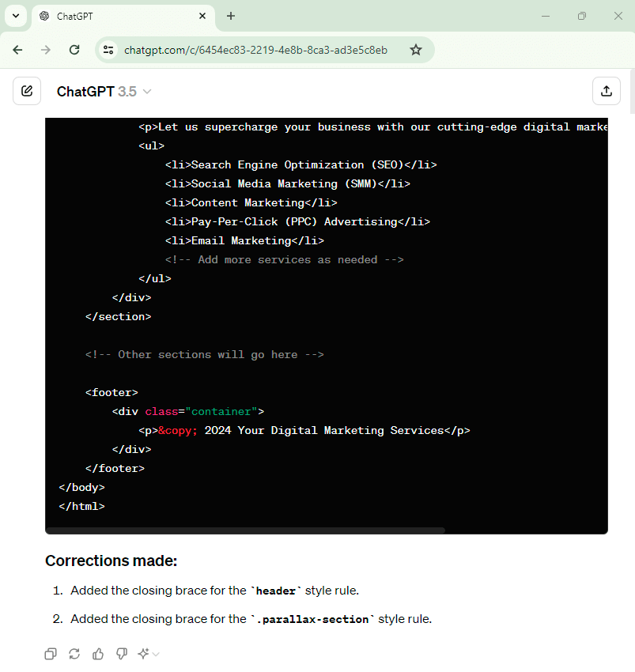
Task: Click the 'Let us supercharge your business' line
Action: tap(372, 126)
